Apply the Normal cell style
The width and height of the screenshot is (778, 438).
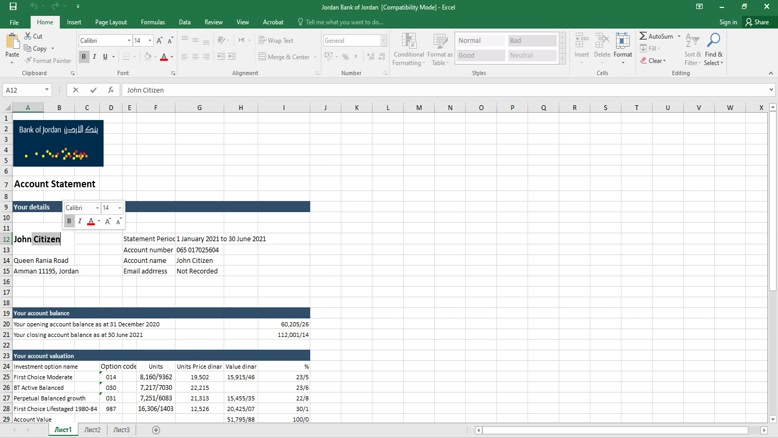(x=480, y=41)
